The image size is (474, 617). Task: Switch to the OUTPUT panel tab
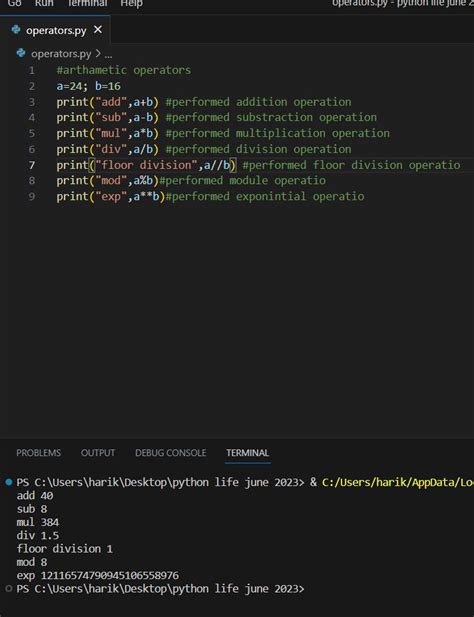point(98,453)
